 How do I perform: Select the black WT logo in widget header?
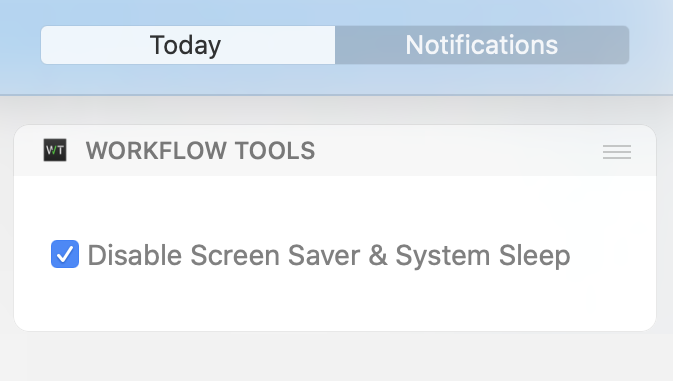point(55,150)
